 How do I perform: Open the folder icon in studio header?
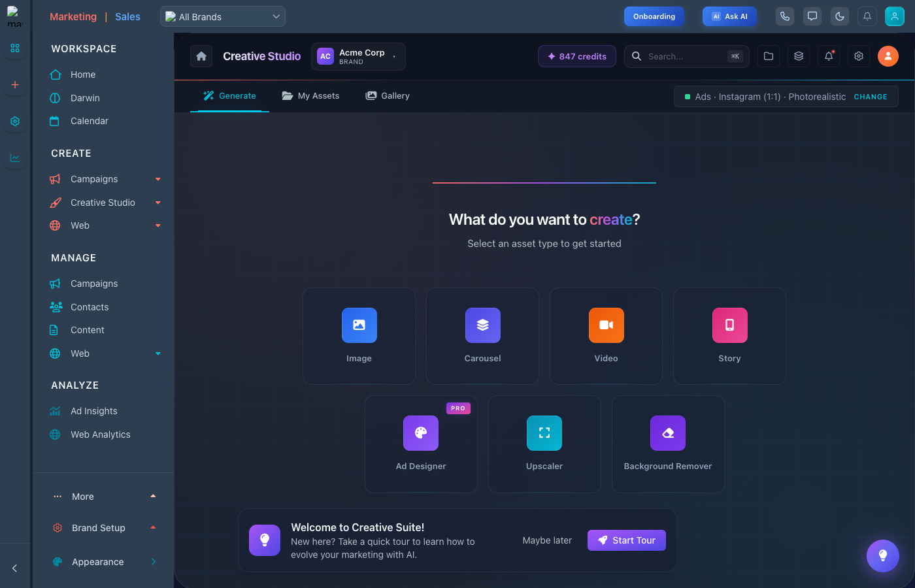click(x=769, y=56)
